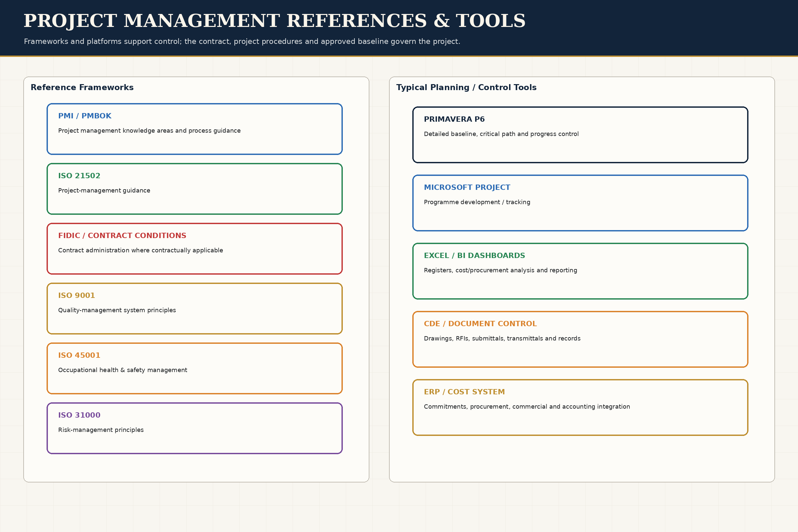The height and width of the screenshot is (532, 798).
Task: Select the 'Typical Planning / Control Tools' heading
Action: click(466, 87)
